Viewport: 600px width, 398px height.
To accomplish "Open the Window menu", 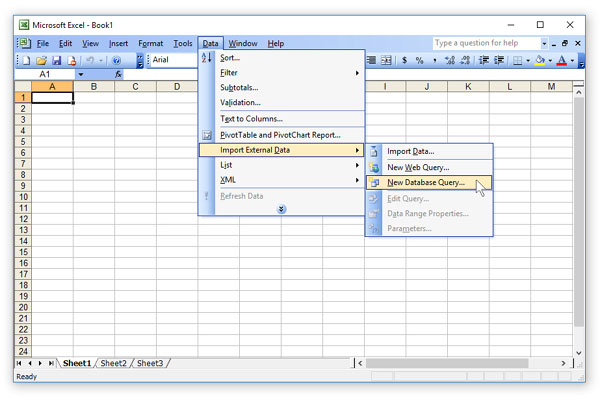I will point(243,44).
